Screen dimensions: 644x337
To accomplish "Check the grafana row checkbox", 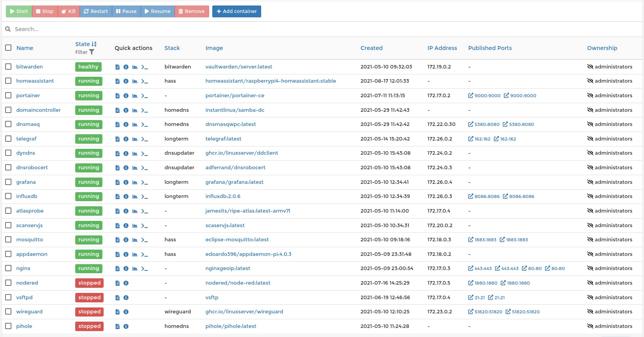I will tap(8, 182).
